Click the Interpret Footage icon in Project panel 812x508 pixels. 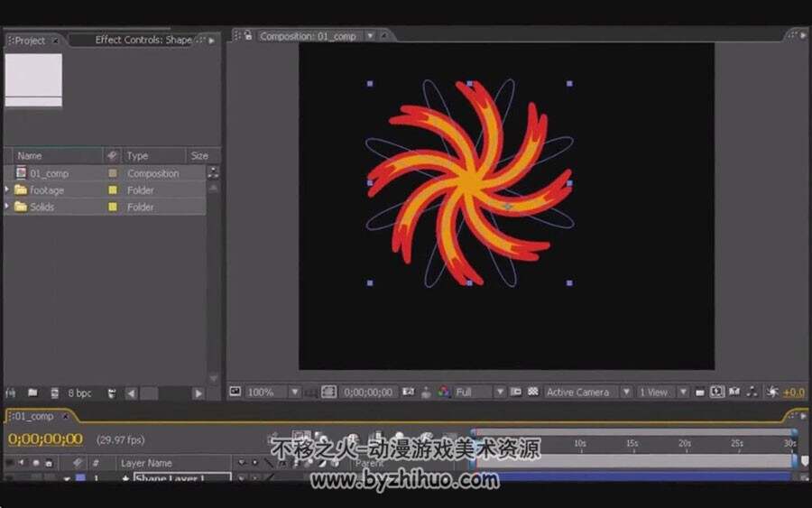[x=10, y=393]
